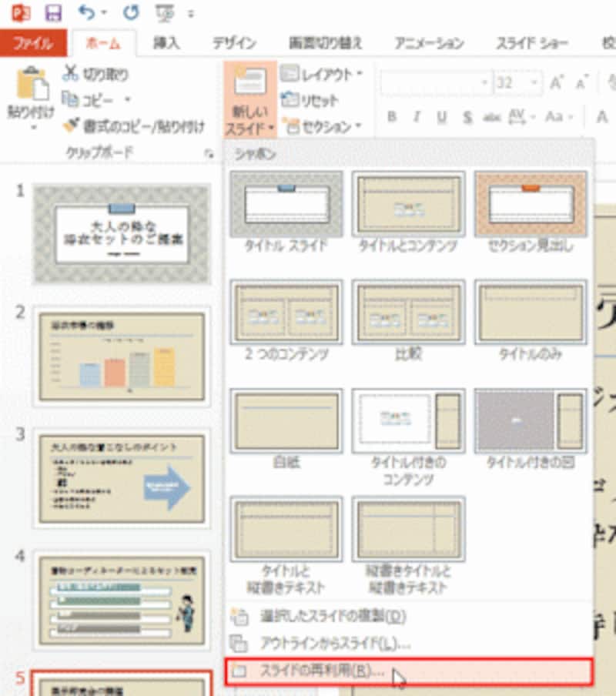616x696 pixels.
Task: Click the Cut (切り取り) scissors icon
Action: point(70,73)
